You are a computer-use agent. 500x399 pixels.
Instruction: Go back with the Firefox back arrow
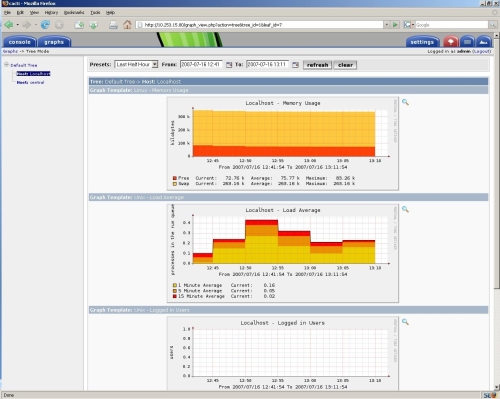(9, 25)
